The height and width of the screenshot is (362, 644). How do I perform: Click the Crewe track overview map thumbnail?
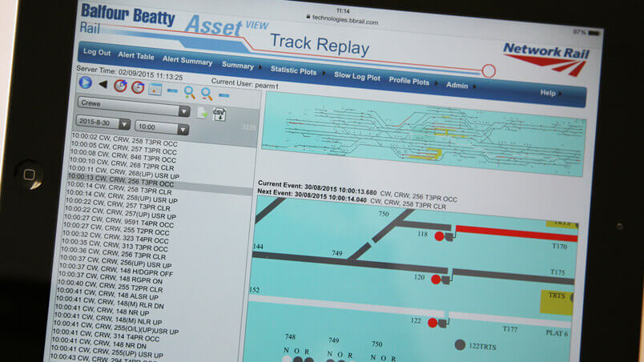tap(424, 135)
